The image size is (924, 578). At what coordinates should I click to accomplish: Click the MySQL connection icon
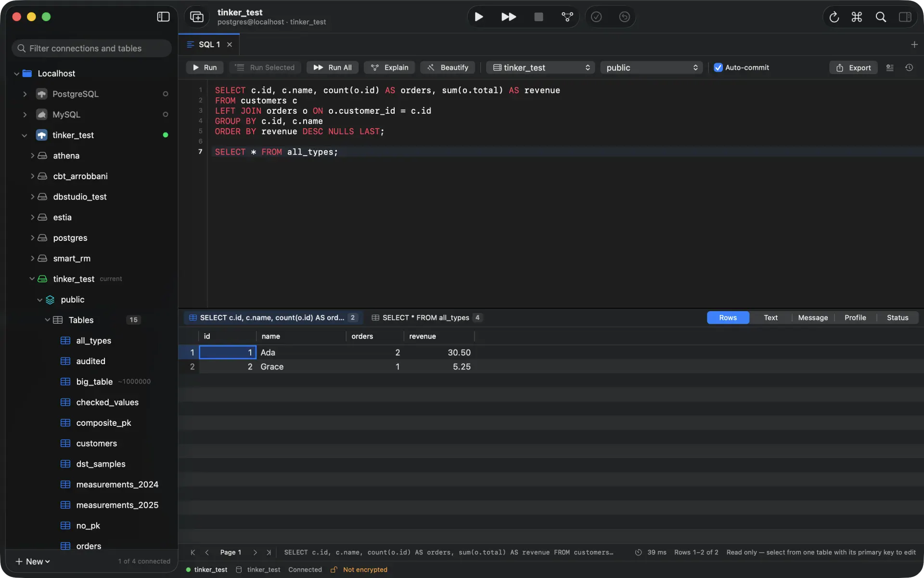coord(42,115)
